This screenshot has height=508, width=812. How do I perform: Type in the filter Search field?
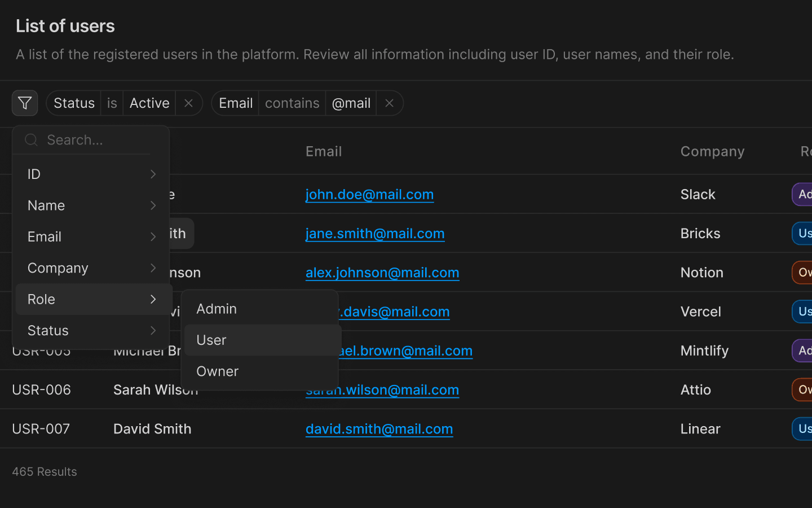click(97, 140)
